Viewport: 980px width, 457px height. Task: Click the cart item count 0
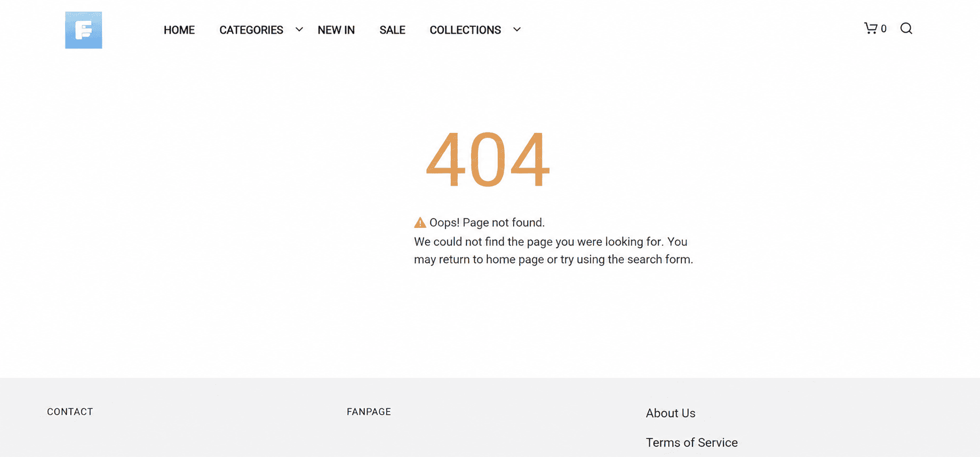(x=883, y=29)
